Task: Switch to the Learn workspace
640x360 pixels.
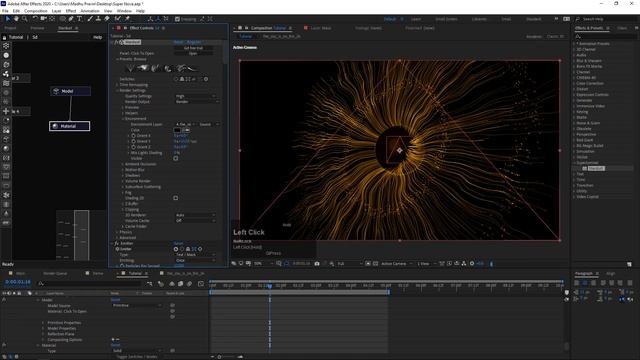Action: coord(416,19)
